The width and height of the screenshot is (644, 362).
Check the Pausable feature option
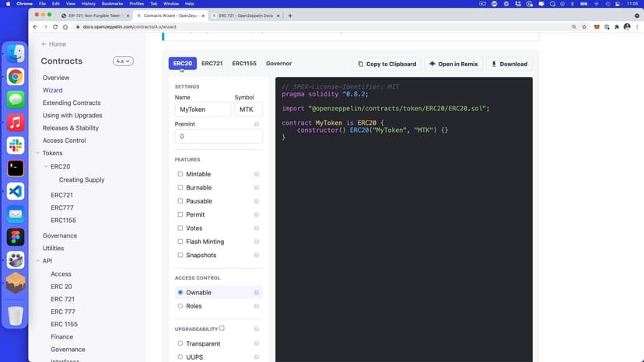click(180, 201)
